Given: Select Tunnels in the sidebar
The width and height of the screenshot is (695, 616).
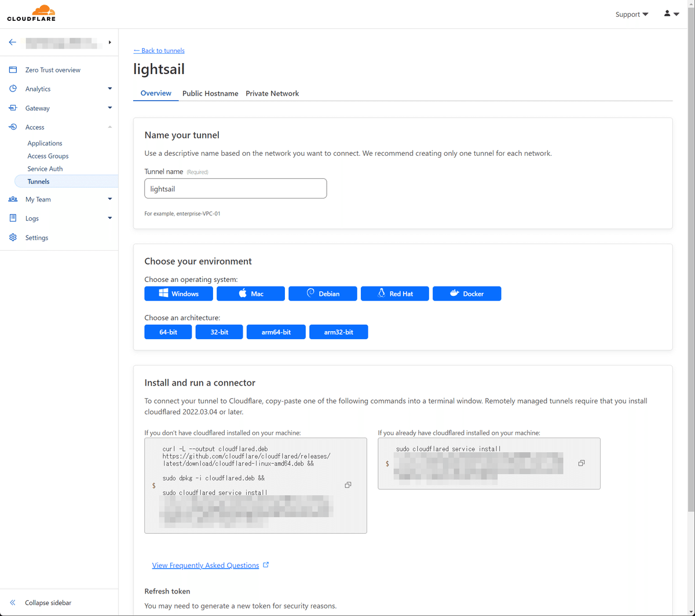Looking at the screenshot, I should pyautogui.click(x=66, y=181).
